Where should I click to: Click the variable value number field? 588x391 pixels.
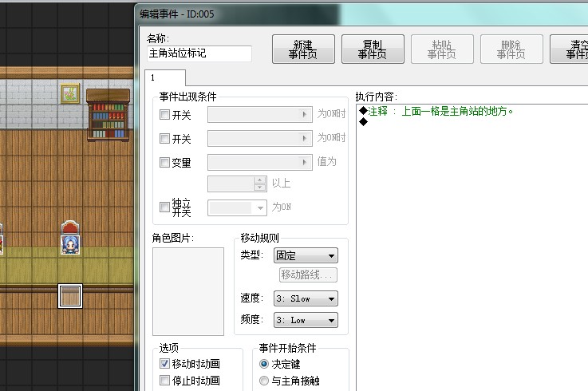pyautogui.click(x=231, y=184)
